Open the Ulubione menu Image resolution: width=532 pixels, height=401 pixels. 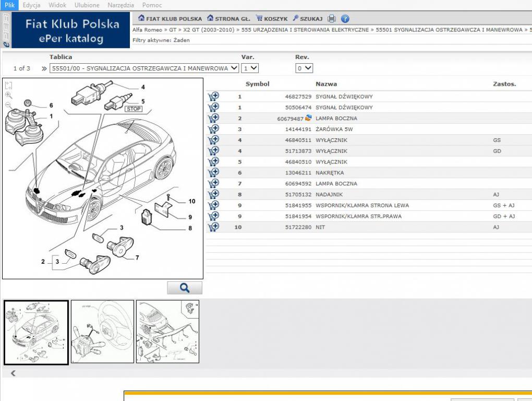(87, 5)
